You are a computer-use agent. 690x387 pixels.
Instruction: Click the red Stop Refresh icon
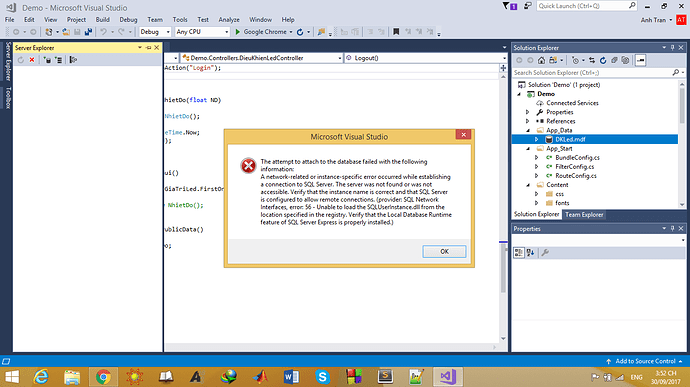click(32, 60)
